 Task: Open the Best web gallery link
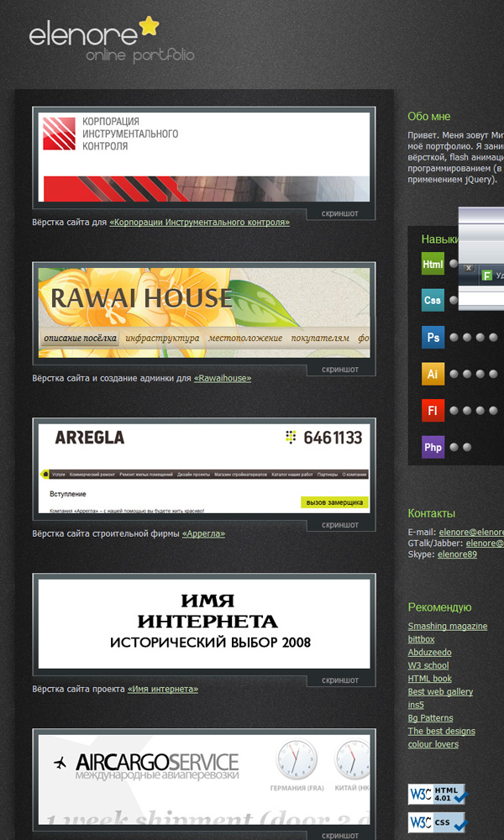point(440,691)
